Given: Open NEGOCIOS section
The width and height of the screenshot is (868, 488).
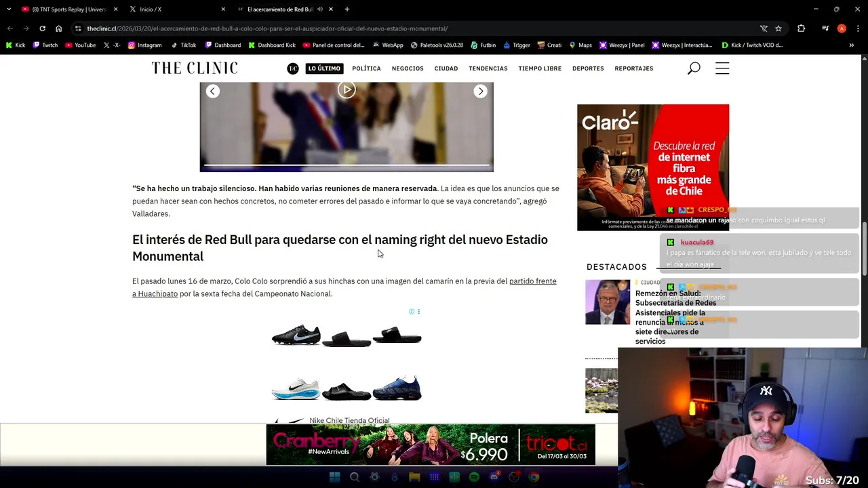Looking at the screenshot, I should 408,68.
